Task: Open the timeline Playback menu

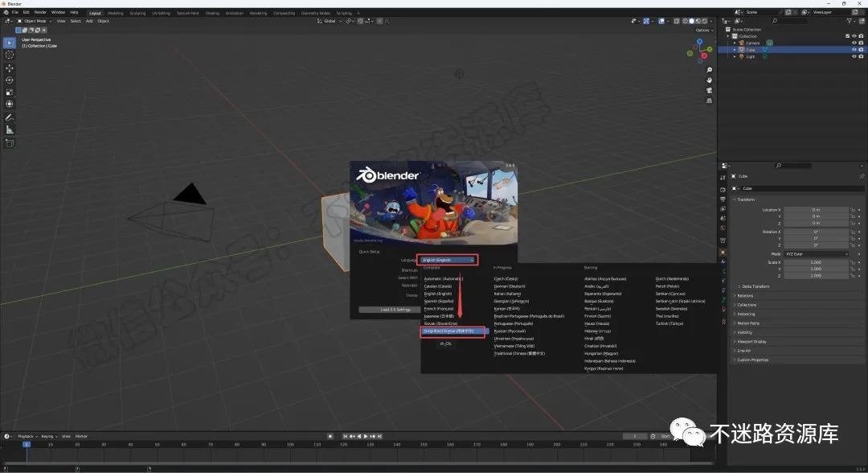Action: tap(26, 437)
